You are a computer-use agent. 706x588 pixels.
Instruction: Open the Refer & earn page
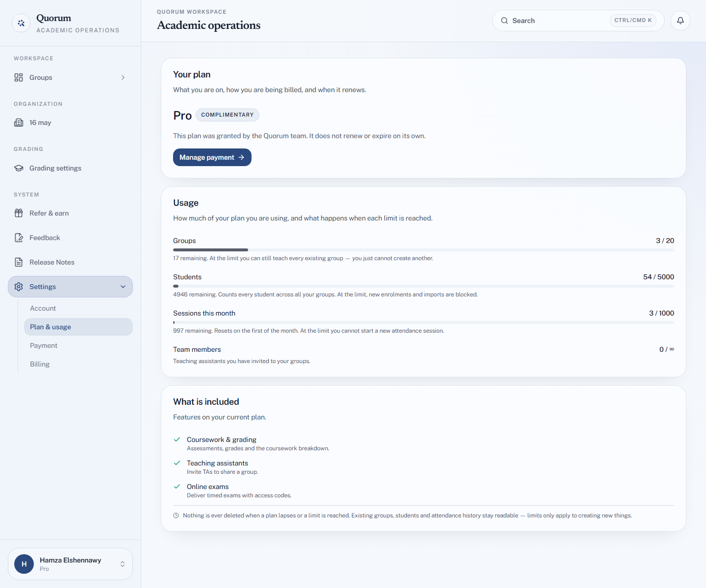click(x=70, y=213)
